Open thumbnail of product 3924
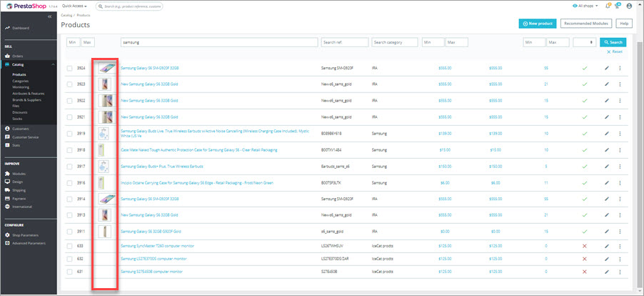644x296 pixels. (107, 68)
